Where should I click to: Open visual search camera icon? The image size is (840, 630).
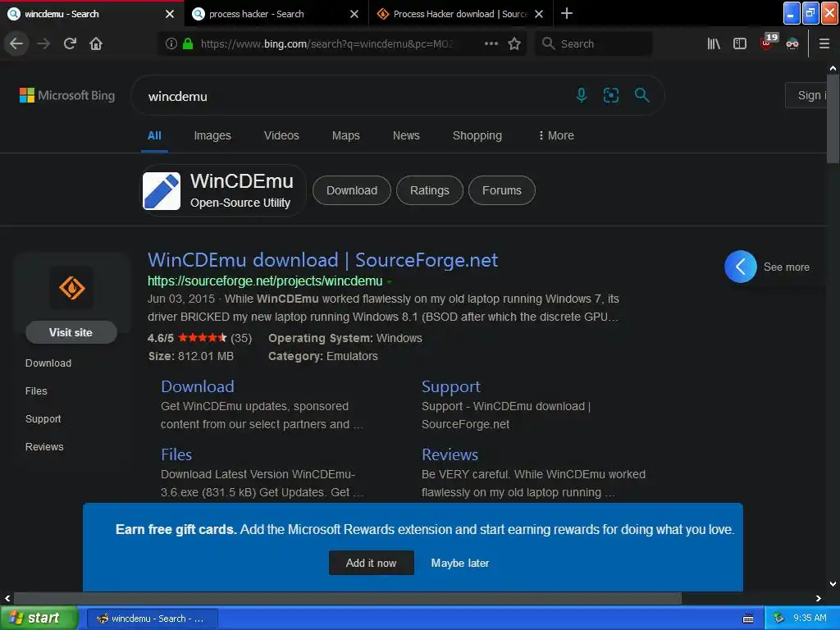pos(610,95)
